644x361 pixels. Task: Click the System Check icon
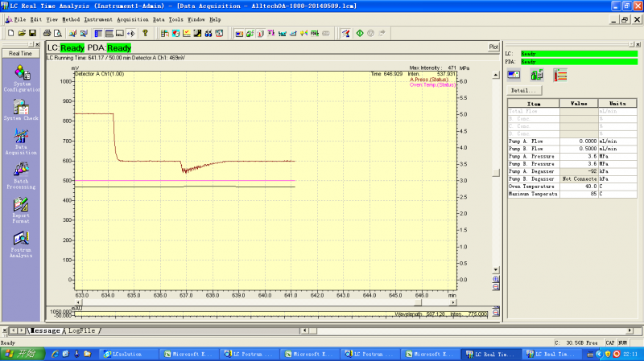tap(22, 107)
